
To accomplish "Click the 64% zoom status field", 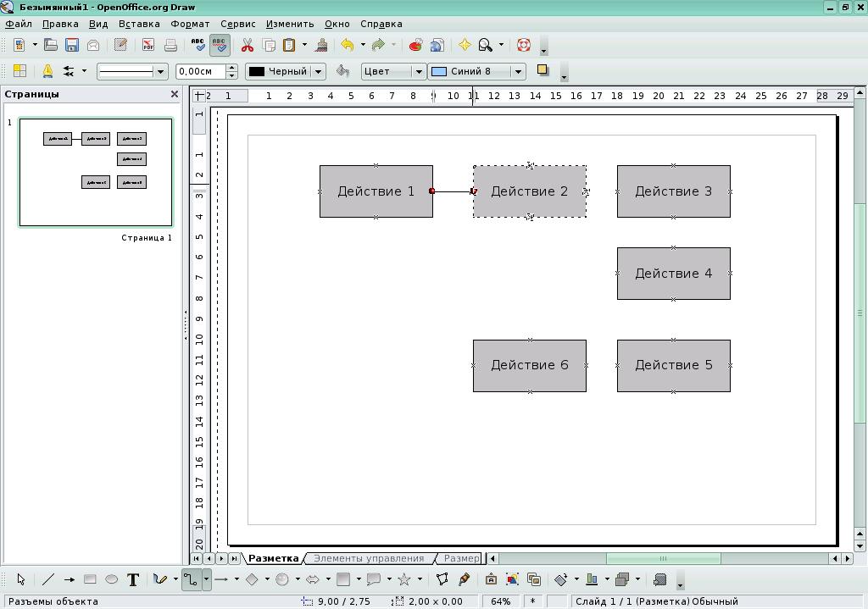I will point(500,601).
